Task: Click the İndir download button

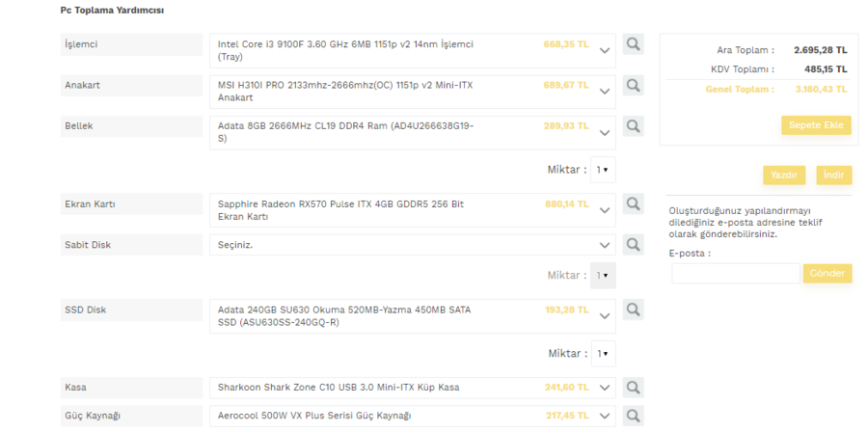Action: [834, 175]
